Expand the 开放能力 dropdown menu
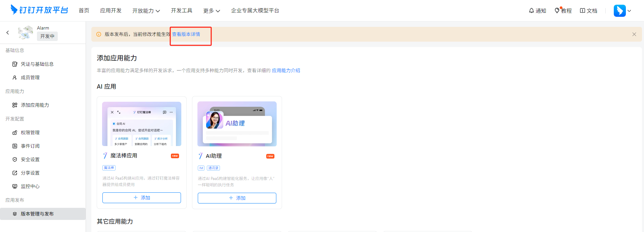Viewport: 644px width, 232px height. point(146,11)
